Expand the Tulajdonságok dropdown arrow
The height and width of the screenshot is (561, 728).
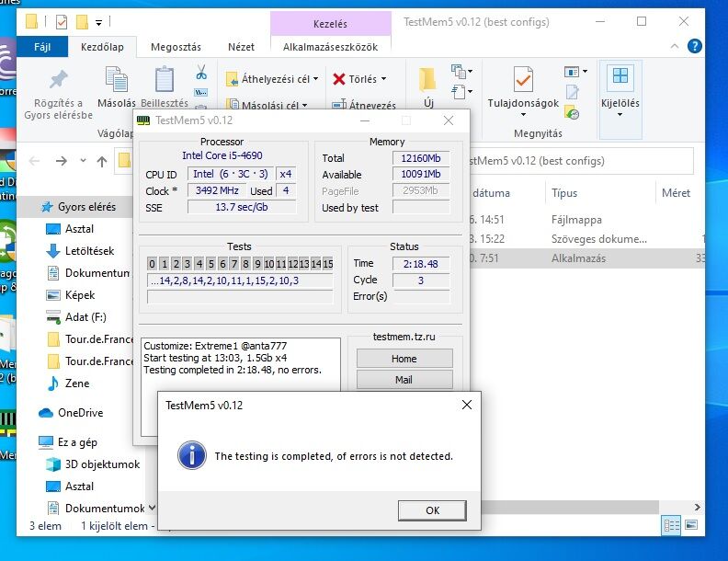pyautogui.click(x=523, y=114)
